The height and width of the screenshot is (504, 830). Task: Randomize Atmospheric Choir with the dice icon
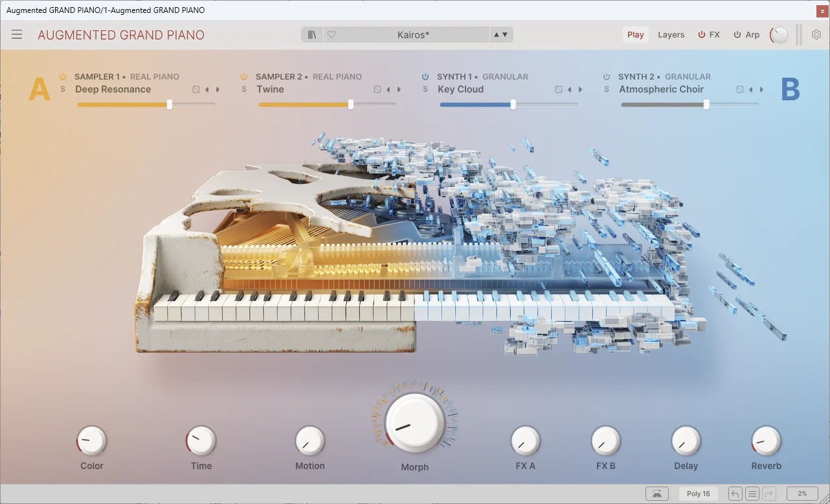coord(740,89)
